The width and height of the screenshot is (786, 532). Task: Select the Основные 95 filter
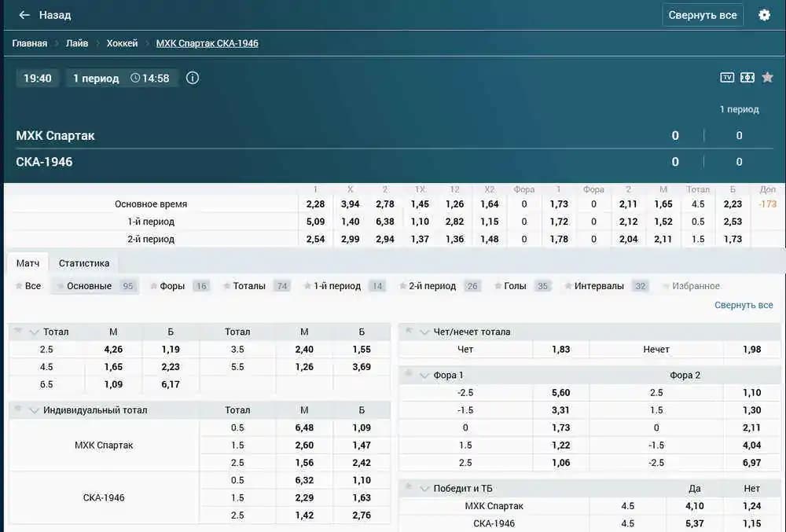coord(95,286)
